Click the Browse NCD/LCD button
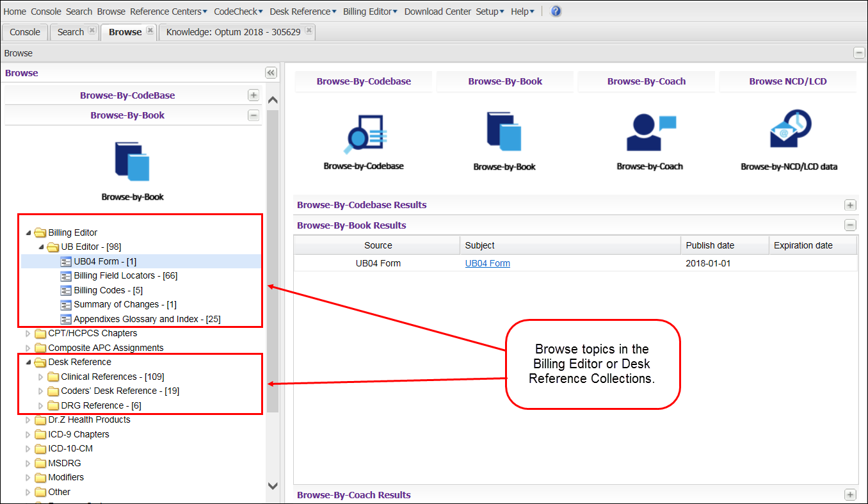Viewport: 868px width, 504px height. pos(787,81)
